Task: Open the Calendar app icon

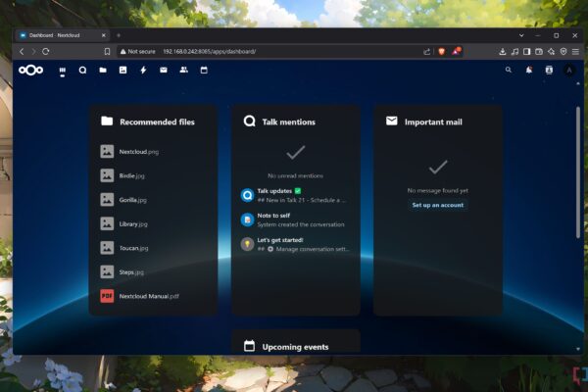Action: (x=204, y=70)
